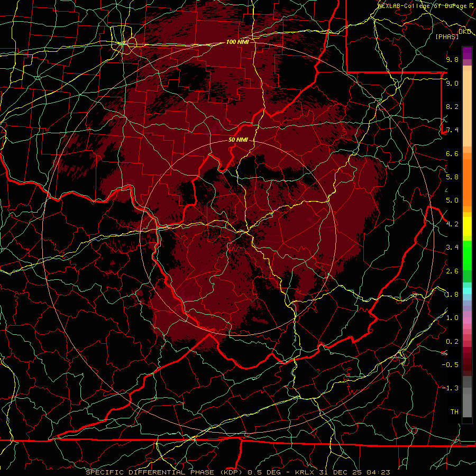Click the 6.6 value on the color scale
Image resolution: width=476 pixels, height=476 pixels.
(452, 153)
